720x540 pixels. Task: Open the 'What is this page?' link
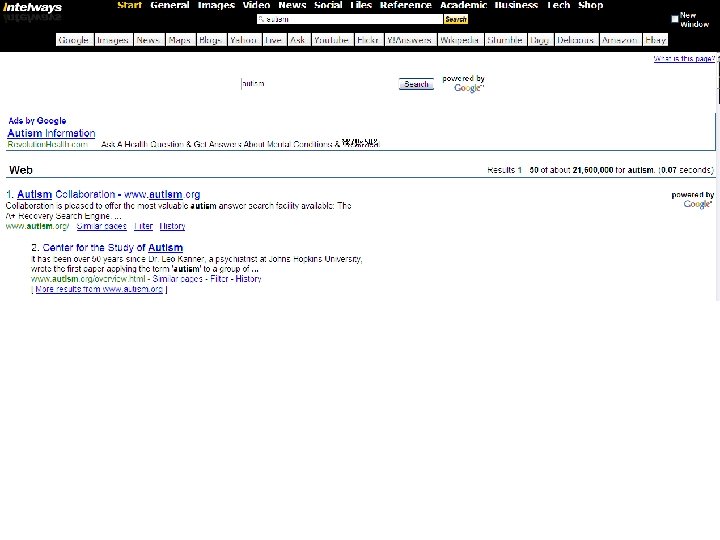pyautogui.click(x=684, y=59)
